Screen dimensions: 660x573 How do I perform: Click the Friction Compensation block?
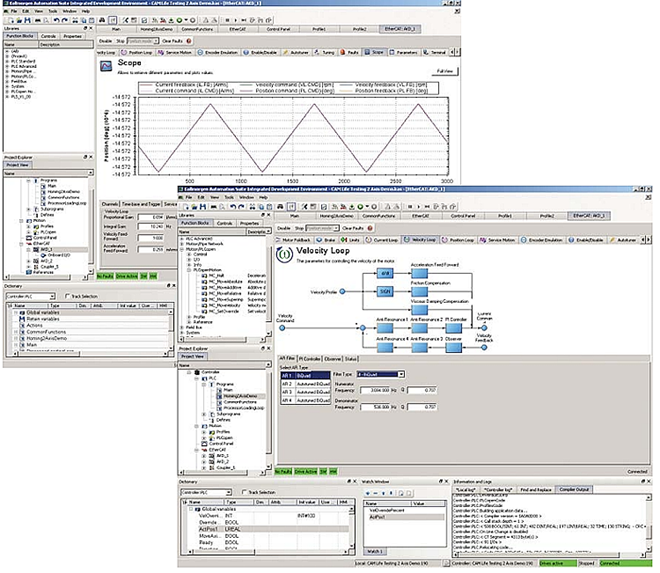pos(419,291)
